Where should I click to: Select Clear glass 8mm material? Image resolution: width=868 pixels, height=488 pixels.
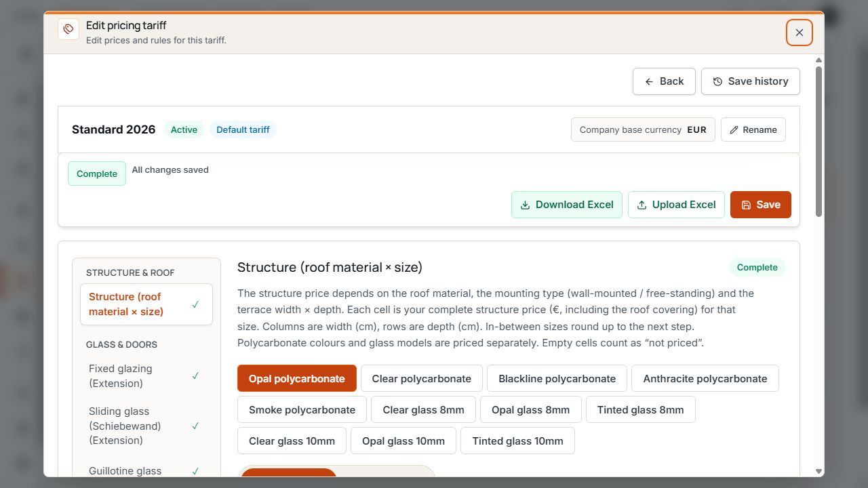423,409
